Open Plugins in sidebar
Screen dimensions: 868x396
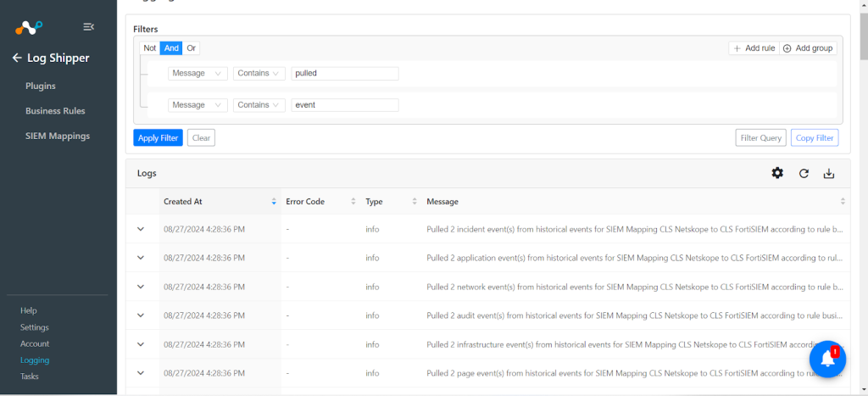[41, 86]
